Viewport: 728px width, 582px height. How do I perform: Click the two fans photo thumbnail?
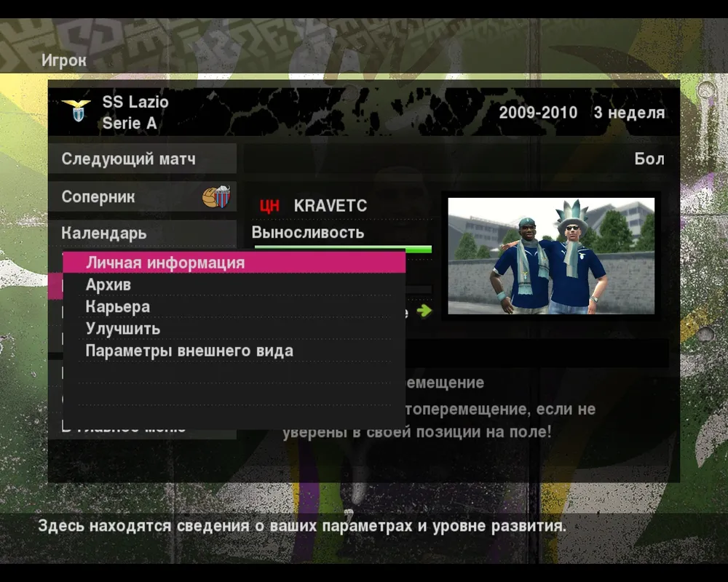(551, 256)
